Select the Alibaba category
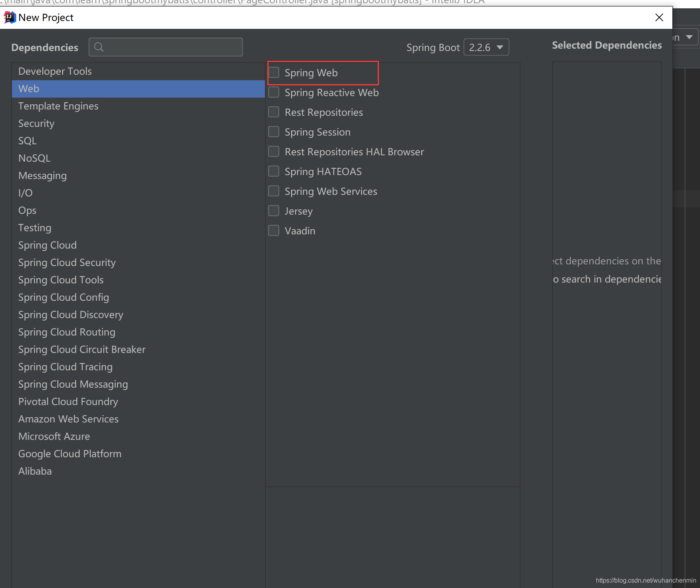This screenshot has width=700, height=588. (x=138, y=471)
